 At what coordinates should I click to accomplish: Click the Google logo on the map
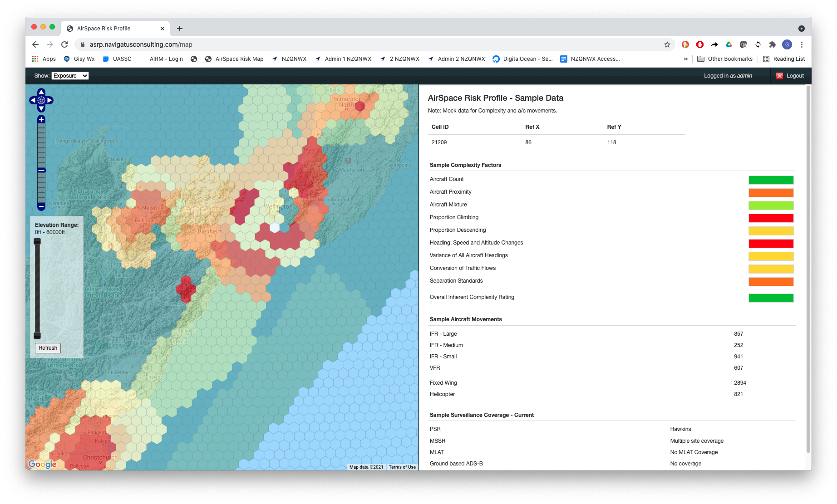click(x=42, y=464)
